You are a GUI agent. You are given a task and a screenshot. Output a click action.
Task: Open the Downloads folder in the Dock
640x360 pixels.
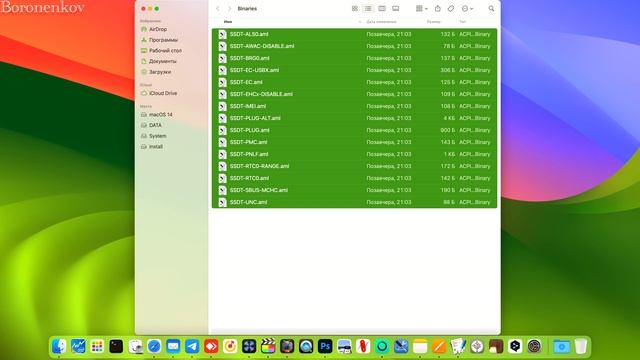(x=562, y=347)
